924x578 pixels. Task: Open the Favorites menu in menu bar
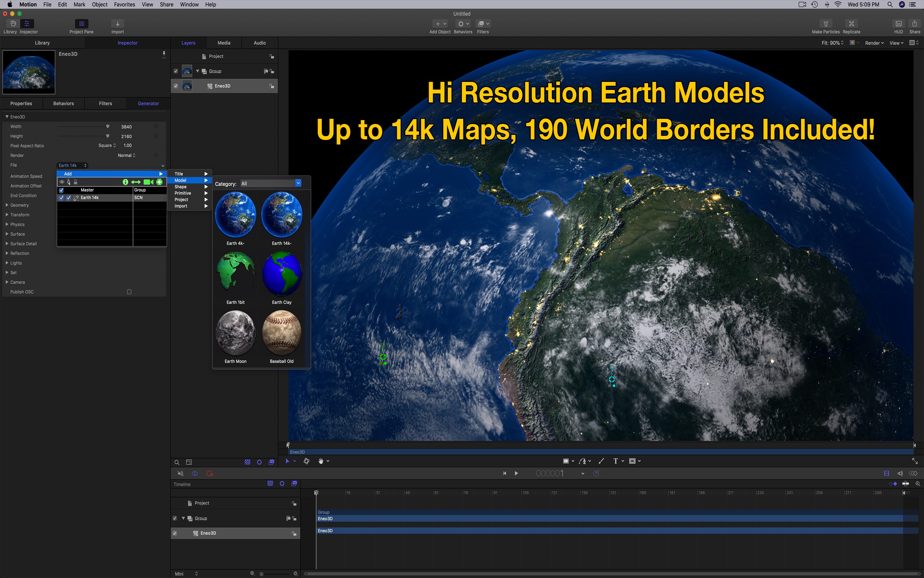pyautogui.click(x=124, y=4)
